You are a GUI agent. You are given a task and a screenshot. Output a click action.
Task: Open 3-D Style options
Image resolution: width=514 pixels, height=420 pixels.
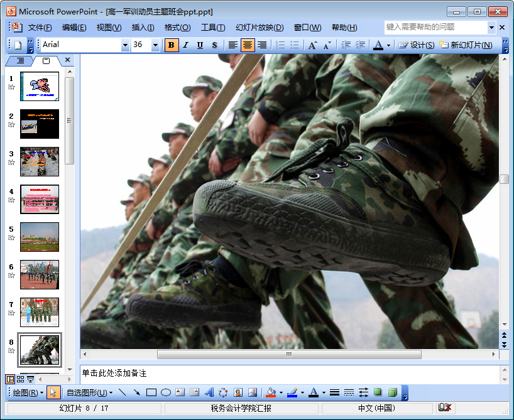pyautogui.click(x=392, y=392)
